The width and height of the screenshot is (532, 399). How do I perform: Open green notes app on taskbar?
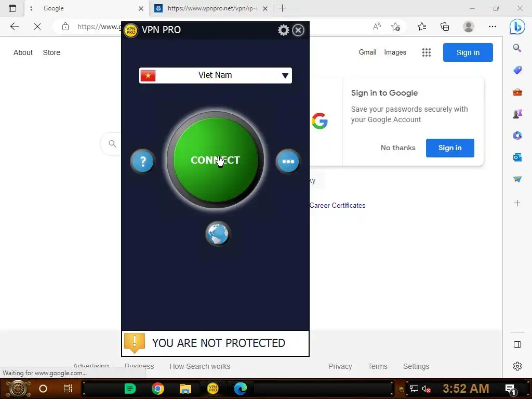[x=130, y=389]
